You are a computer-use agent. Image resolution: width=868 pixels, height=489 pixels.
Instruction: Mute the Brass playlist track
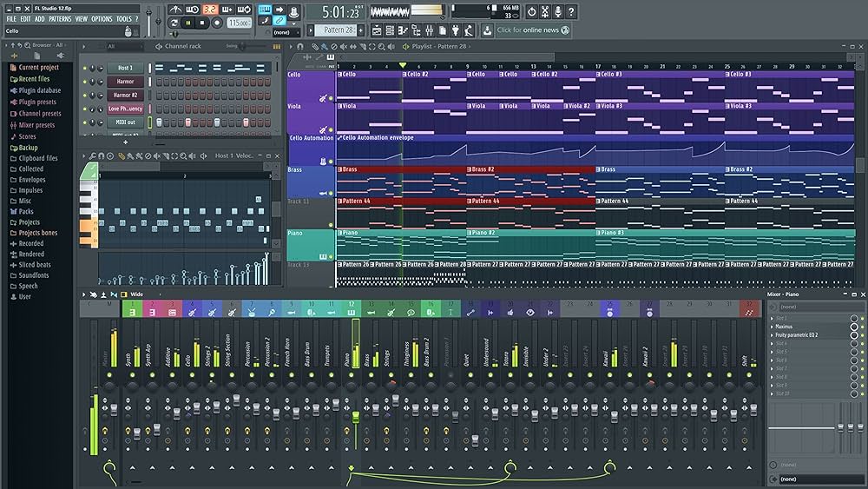(x=331, y=194)
